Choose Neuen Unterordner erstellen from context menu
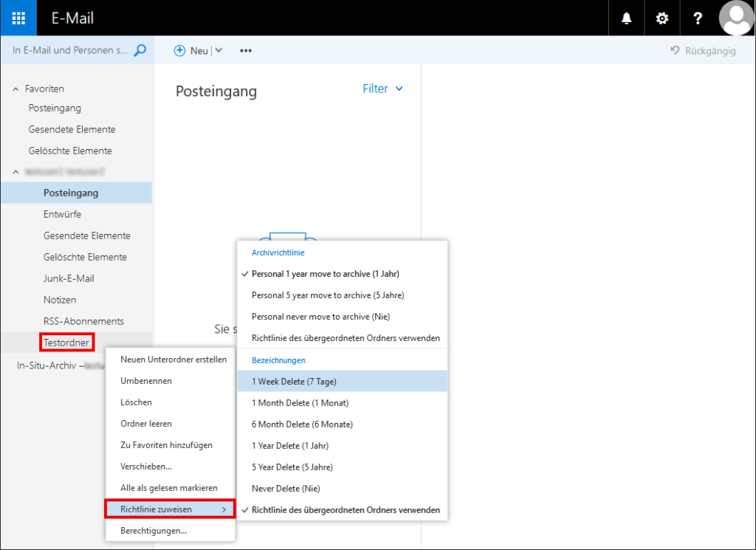756x550 pixels. click(x=173, y=360)
